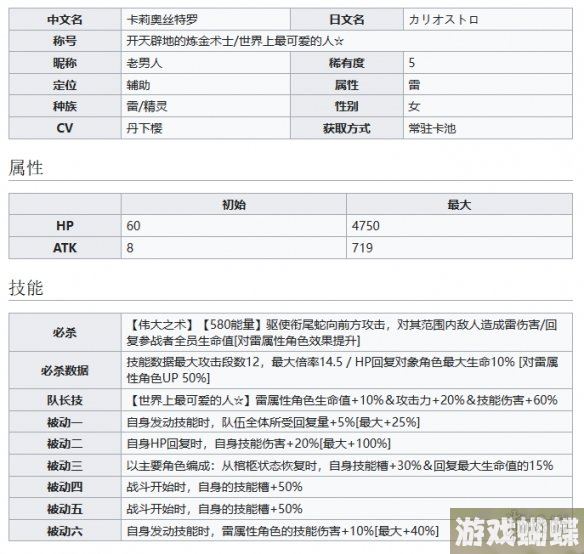The image size is (584, 554).
Task: Click the 被动六 skill description text
Action: [x=283, y=531]
